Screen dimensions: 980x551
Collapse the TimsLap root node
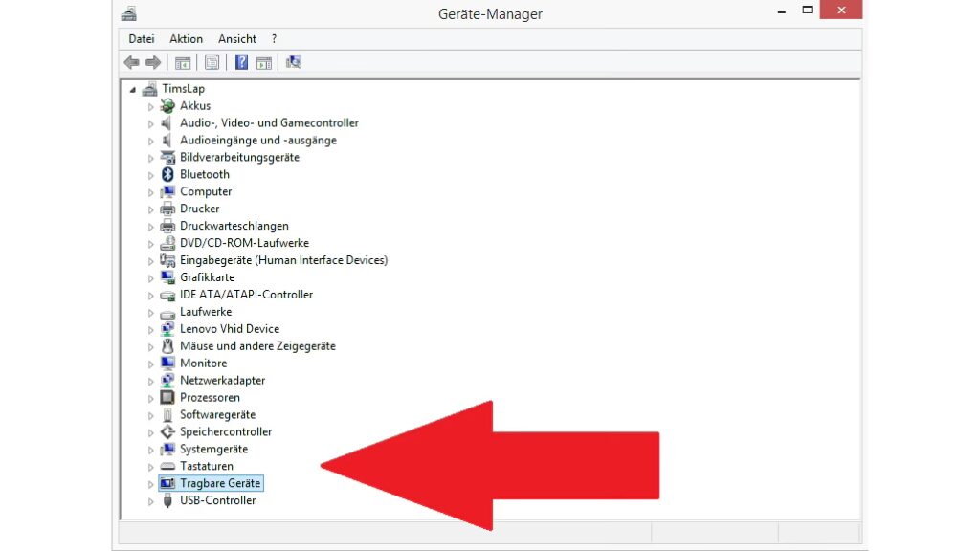[x=133, y=89]
